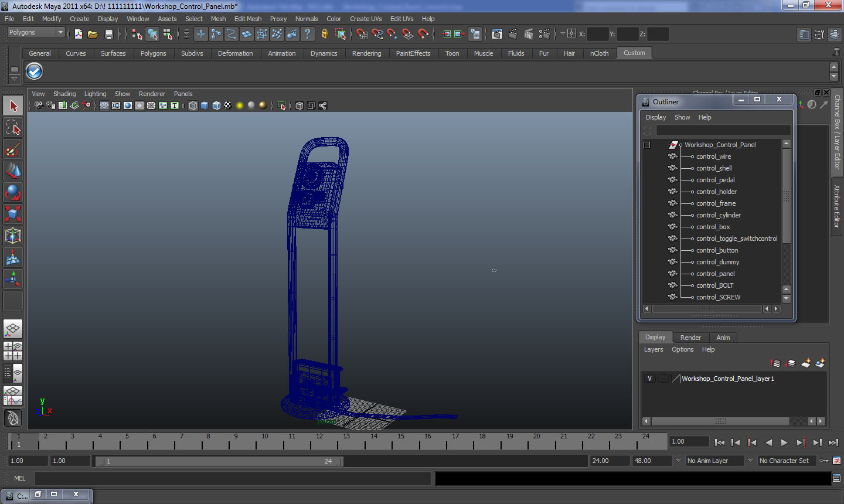Toggle wireframe display in viewport toolbar
Image resolution: width=844 pixels, height=504 pixels.
193,105
